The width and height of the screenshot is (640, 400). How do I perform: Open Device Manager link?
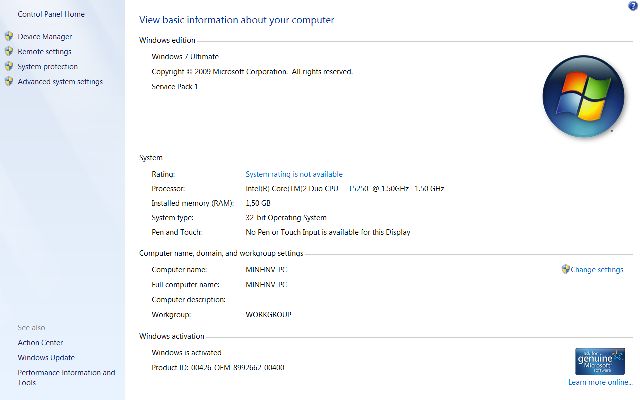click(45, 36)
